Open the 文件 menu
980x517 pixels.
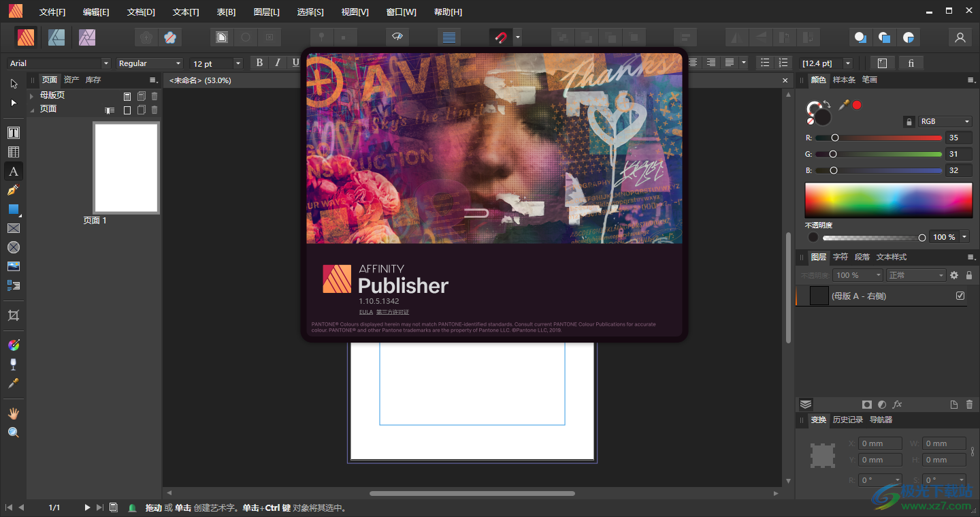coord(51,11)
